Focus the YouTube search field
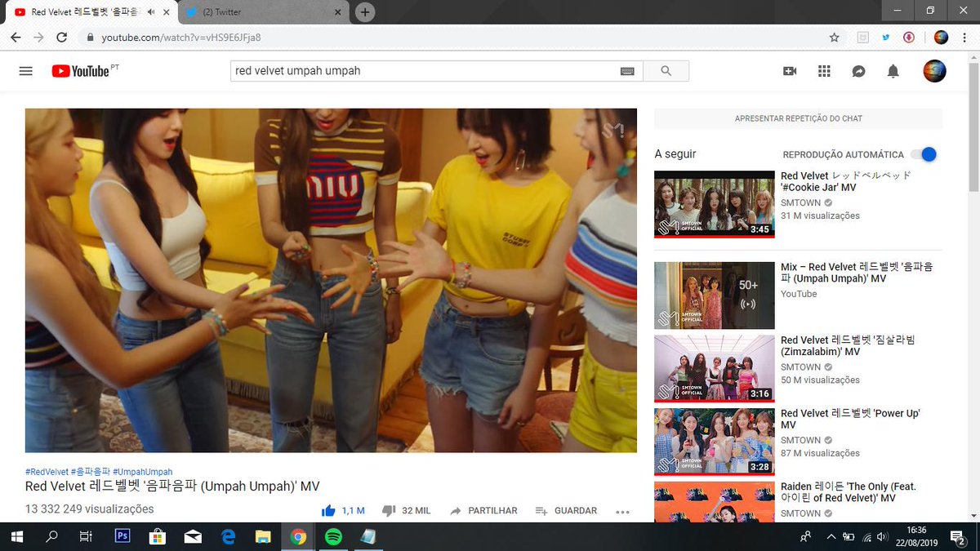The width and height of the screenshot is (980, 551). tap(425, 71)
